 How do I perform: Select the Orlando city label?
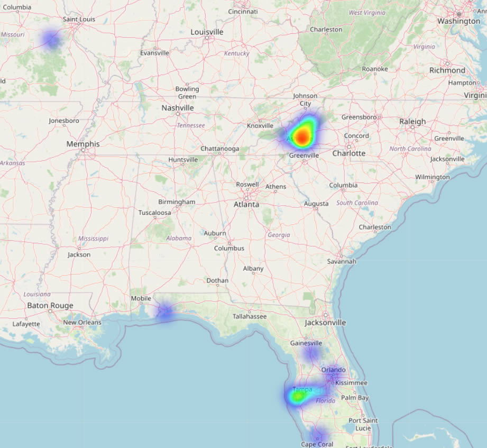(333, 370)
